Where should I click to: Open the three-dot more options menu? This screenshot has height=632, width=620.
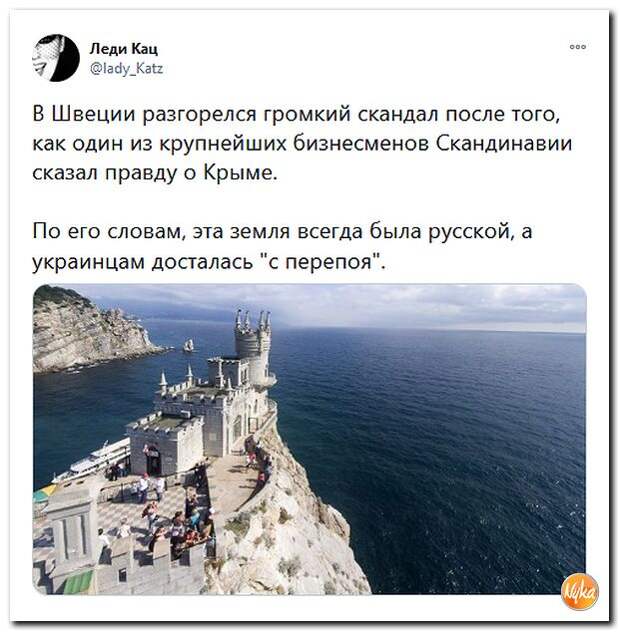578,47
